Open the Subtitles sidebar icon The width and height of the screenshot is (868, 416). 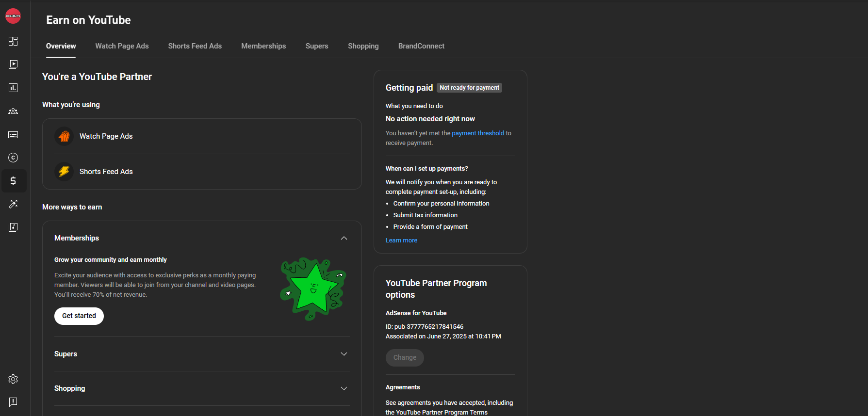point(13,134)
